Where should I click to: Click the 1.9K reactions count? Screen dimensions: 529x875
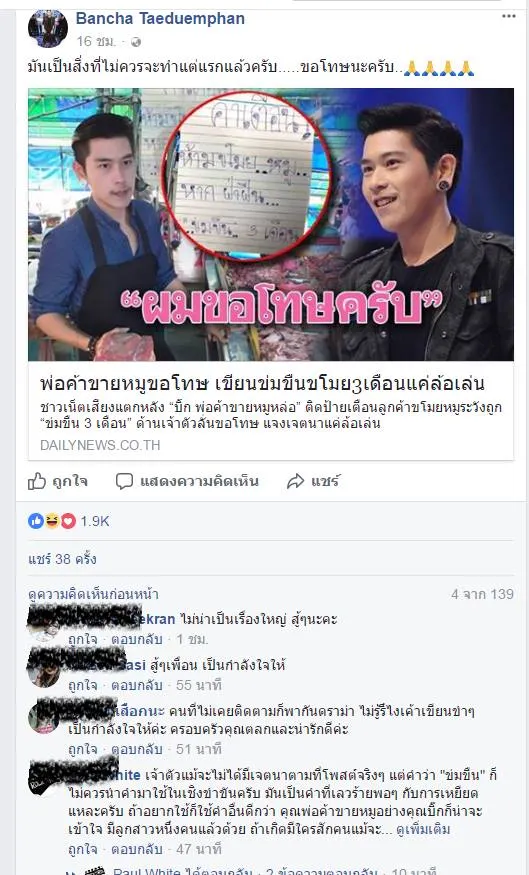click(94, 521)
